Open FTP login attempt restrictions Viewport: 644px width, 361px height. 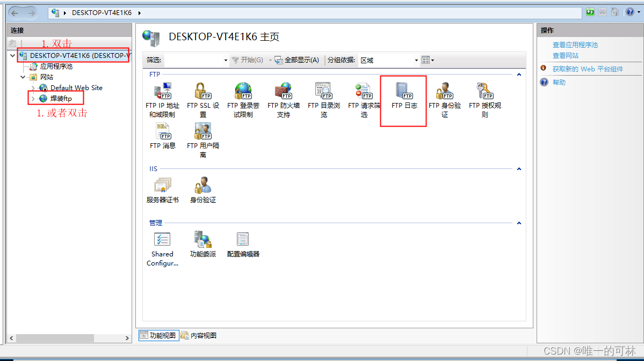pos(243,100)
